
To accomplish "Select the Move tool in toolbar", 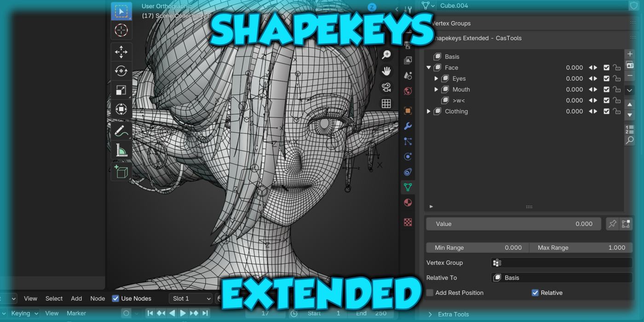I will coord(121,52).
